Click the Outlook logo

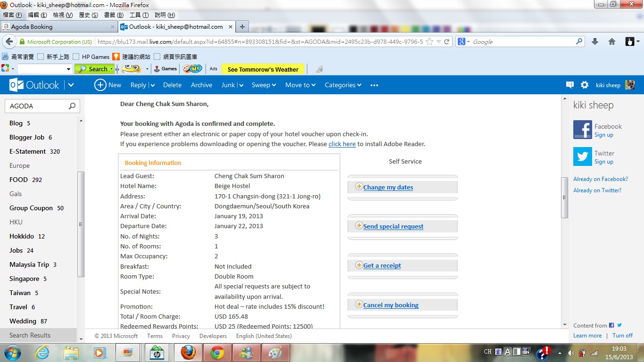34,85
